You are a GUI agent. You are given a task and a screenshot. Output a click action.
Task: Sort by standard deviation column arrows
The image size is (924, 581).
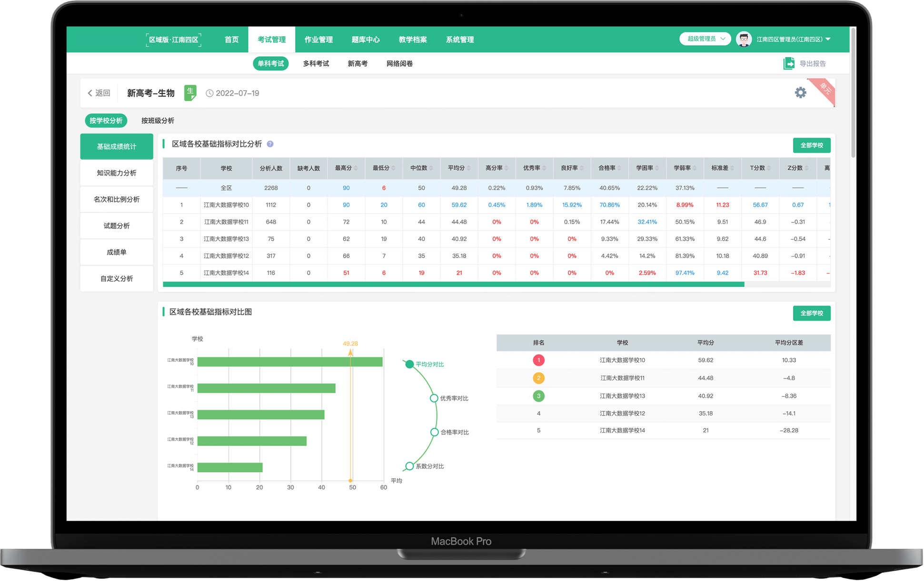pyautogui.click(x=732, y=168)
